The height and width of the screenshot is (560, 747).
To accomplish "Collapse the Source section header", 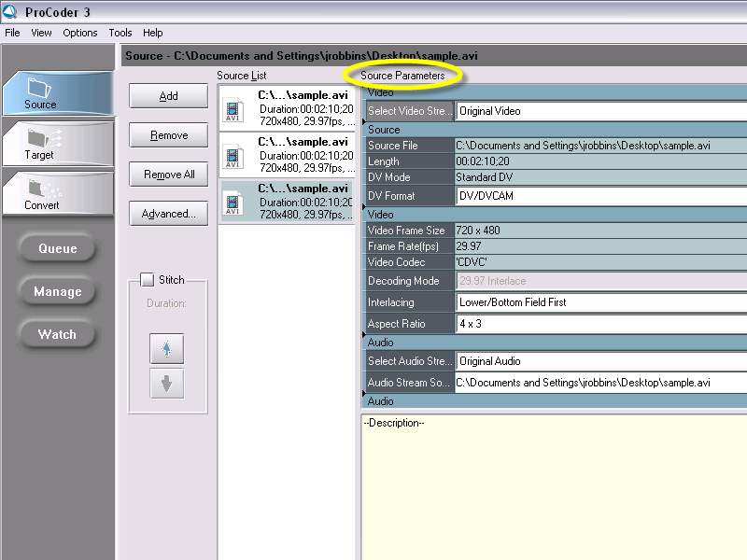I will pyautogui.click(x=555, y=130).
